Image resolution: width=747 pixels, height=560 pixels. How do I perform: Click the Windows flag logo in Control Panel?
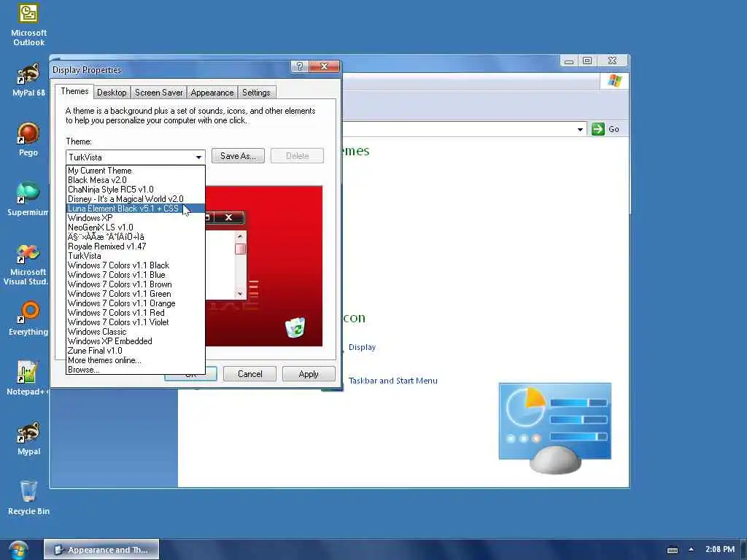(614, 81)
